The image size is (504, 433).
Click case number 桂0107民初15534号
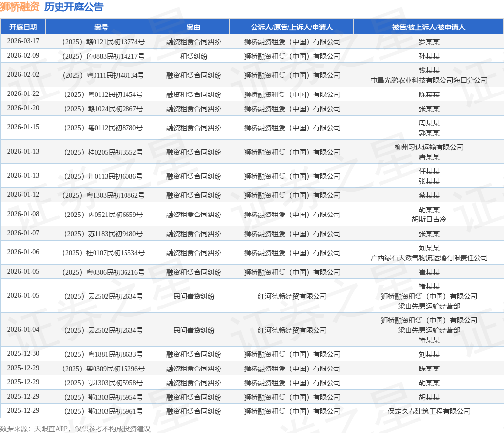tap(103, 253)
